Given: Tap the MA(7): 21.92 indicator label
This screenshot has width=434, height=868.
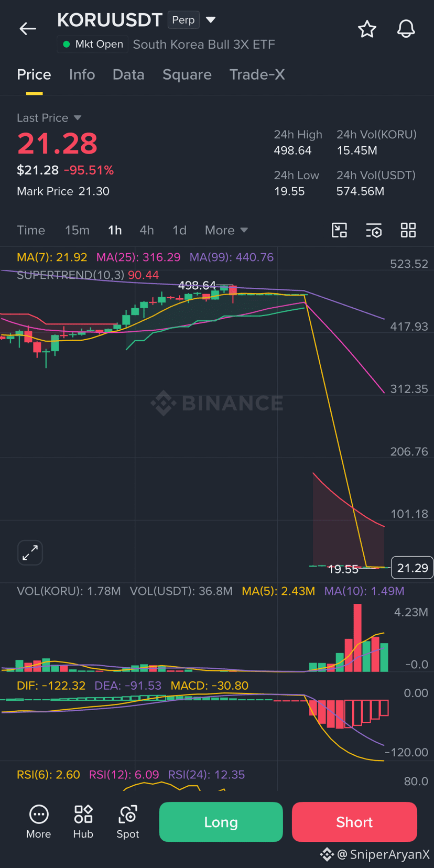Looking at the screenshot, I should click(x=52, y=257).
